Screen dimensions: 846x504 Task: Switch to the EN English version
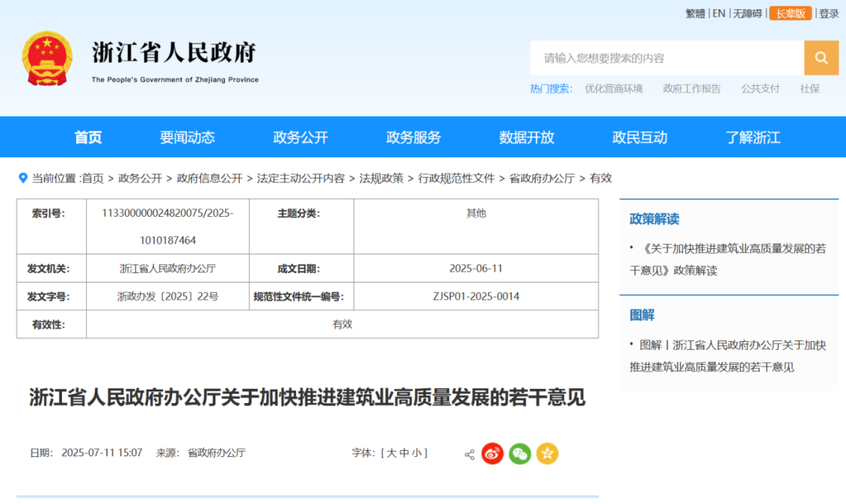[x=718, y=13]
